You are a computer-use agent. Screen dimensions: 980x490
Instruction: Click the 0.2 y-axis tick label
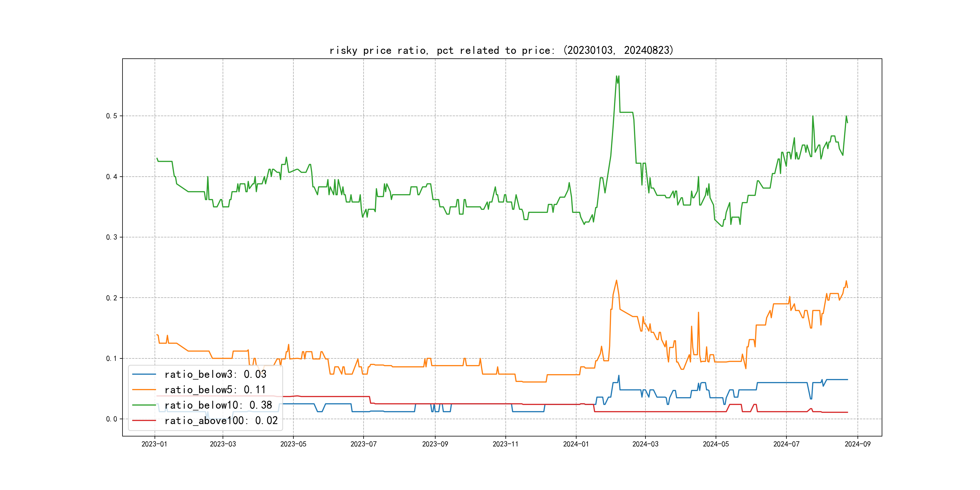click(112, 298)
